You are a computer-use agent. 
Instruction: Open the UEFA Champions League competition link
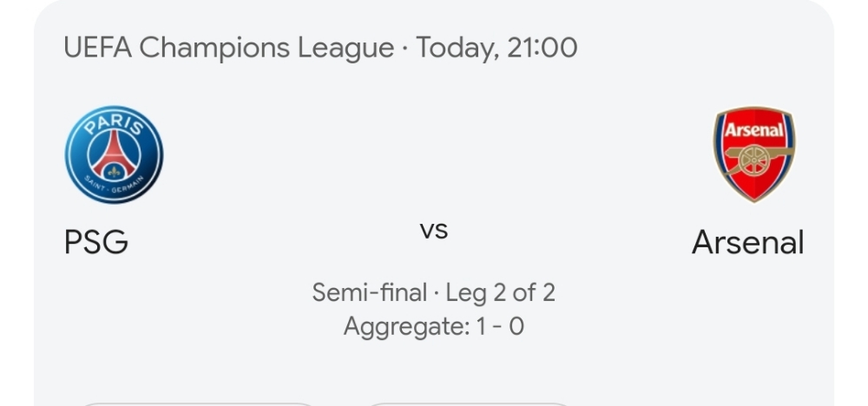point(229,48)
